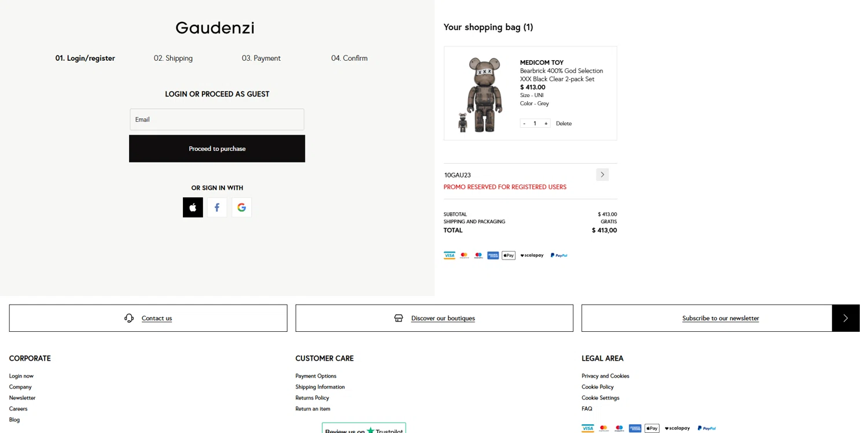
Task: Click the headset icon beside Contact us
Action: click(129, 318)
